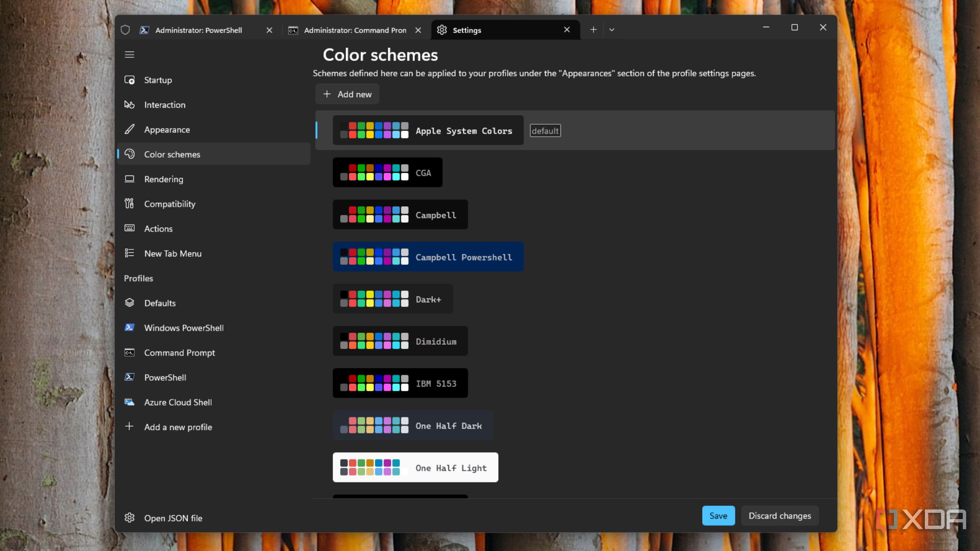
Task: Close the Administrator: PowerShell tab
Action: pos(269,30)
